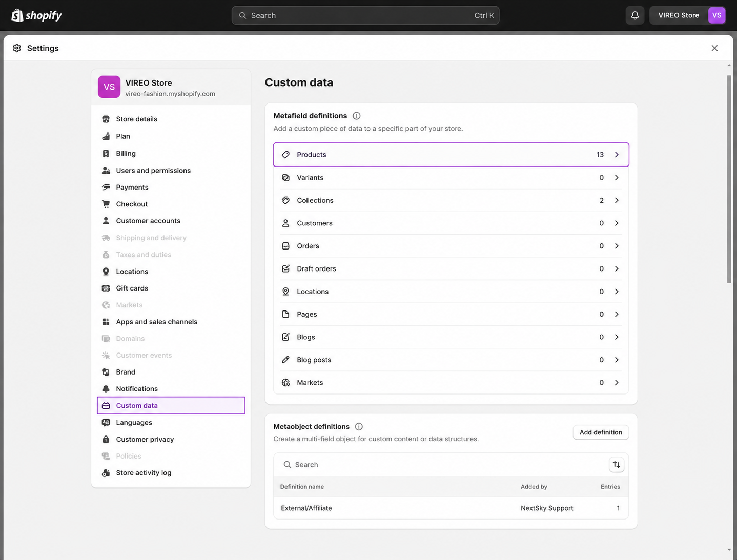Screen dimensions: 737x560
Task: Click the Brand icon in sidebar
Action: coord(106,372)
